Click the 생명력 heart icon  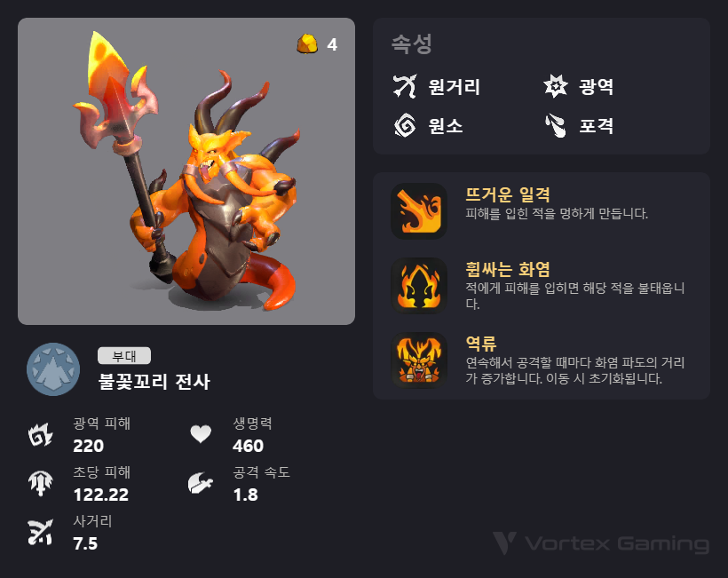(x=201, y=434)
